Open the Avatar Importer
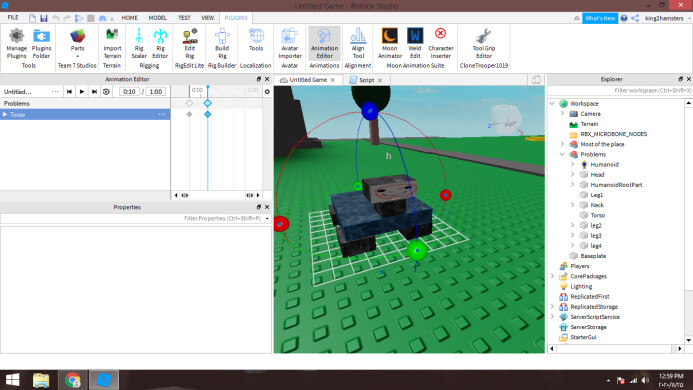693x390 pixels. pos(290,43)
